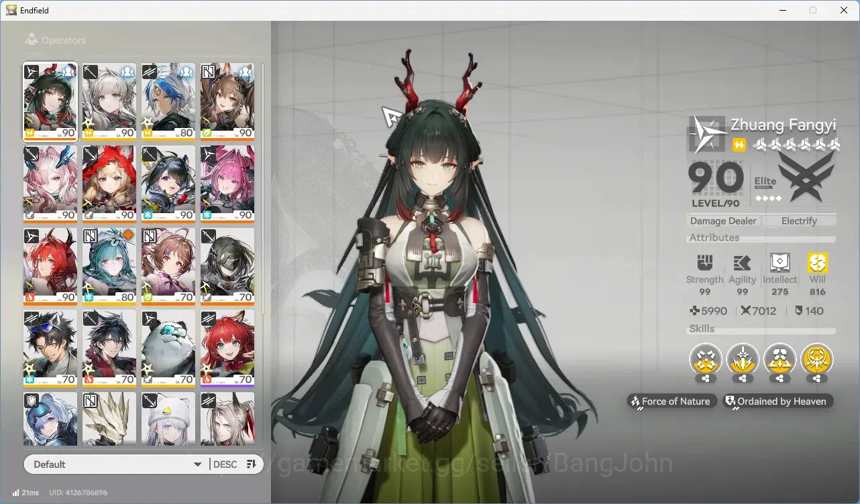Screen dimensions: 860x504
Task: Open the Elite promotion emblem
Action: coord(806,176)
